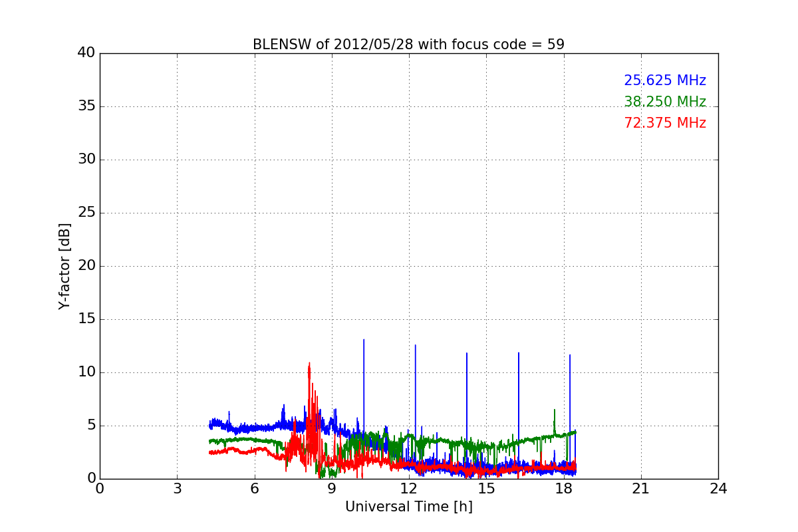This screenshot has height=532, width=798.
Task: Select the 25.625 MHz legend label
Action: pyautogui.click(x=665, y=80)
